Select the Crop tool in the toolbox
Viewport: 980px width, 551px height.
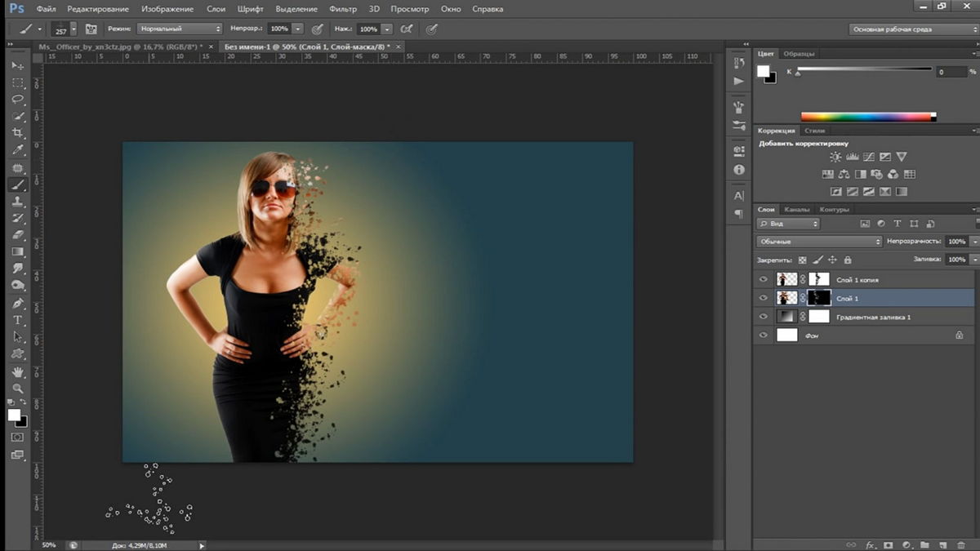tap(17, 133)
